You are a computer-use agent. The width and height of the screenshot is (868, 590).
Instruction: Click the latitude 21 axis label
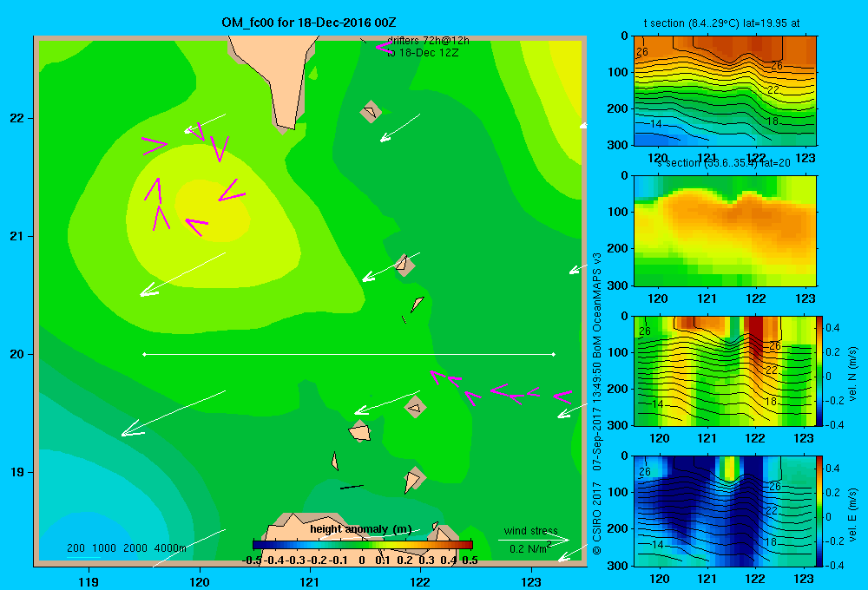[17, 236]
